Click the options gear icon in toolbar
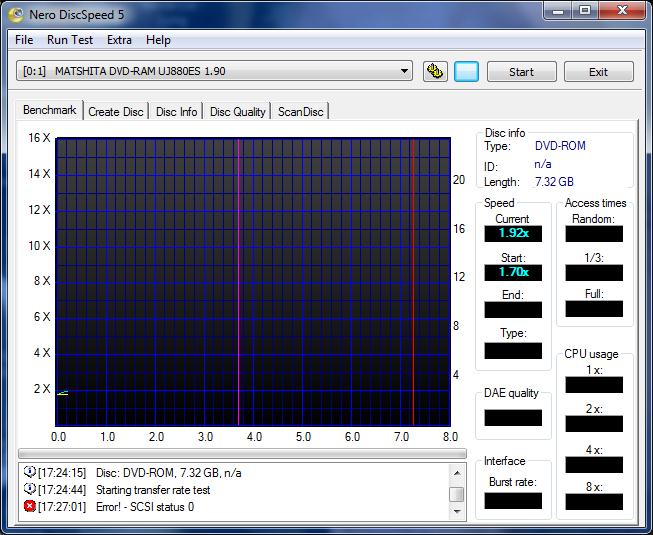This screenshot has height=535, width=653. point(435,72)
